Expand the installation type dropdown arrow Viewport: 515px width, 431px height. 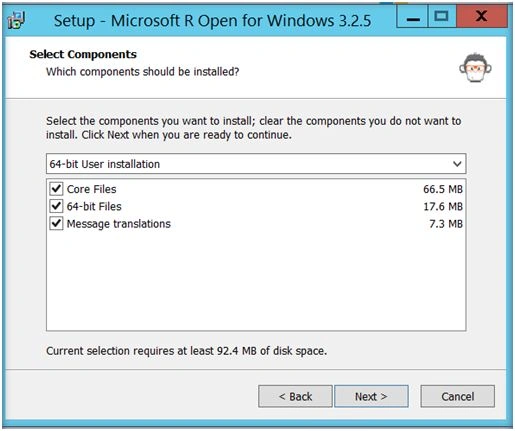pyautogui.click(x=457, y=164)
